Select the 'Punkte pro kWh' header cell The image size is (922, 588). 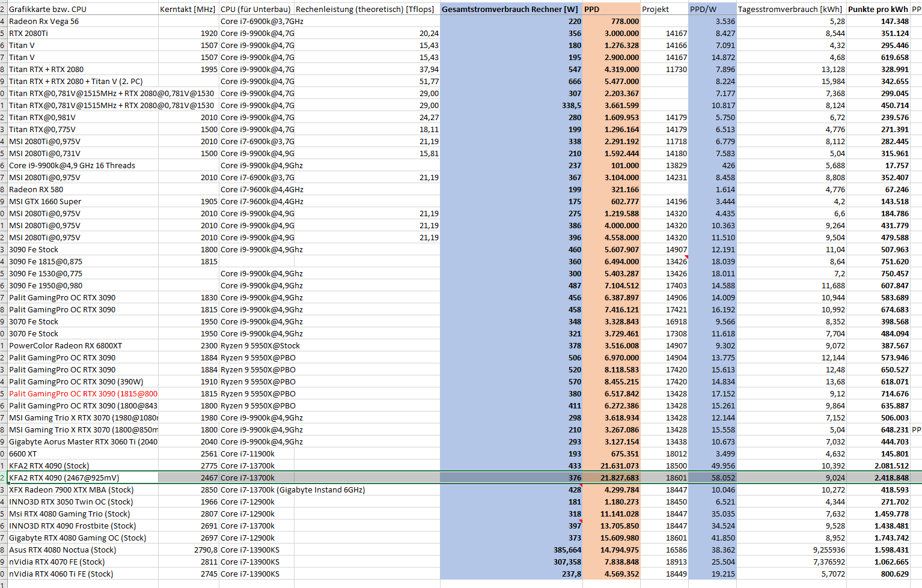(878, 9)
